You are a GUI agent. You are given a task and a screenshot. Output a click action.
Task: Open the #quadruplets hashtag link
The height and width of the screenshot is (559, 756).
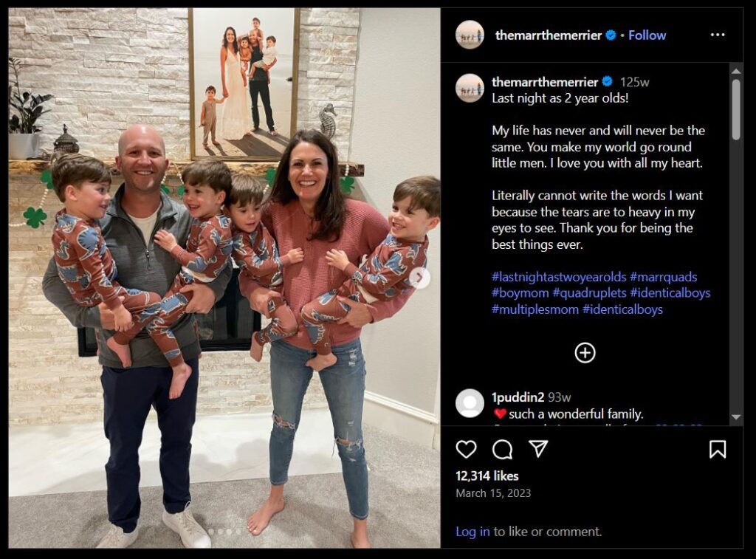point(589,292)
